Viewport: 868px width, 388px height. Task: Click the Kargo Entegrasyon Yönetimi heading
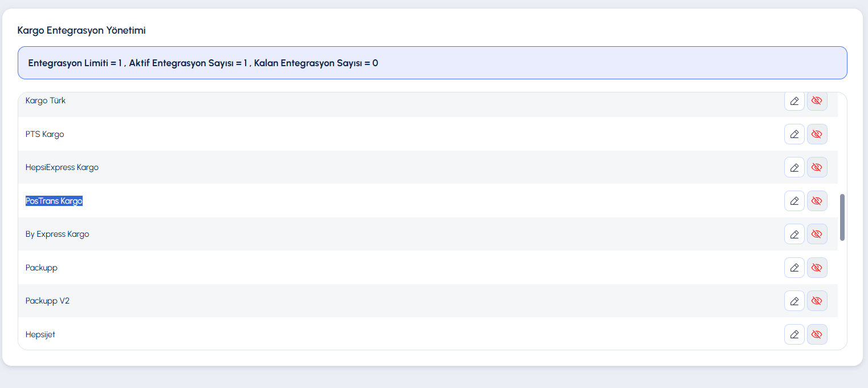tap(81, 30)
